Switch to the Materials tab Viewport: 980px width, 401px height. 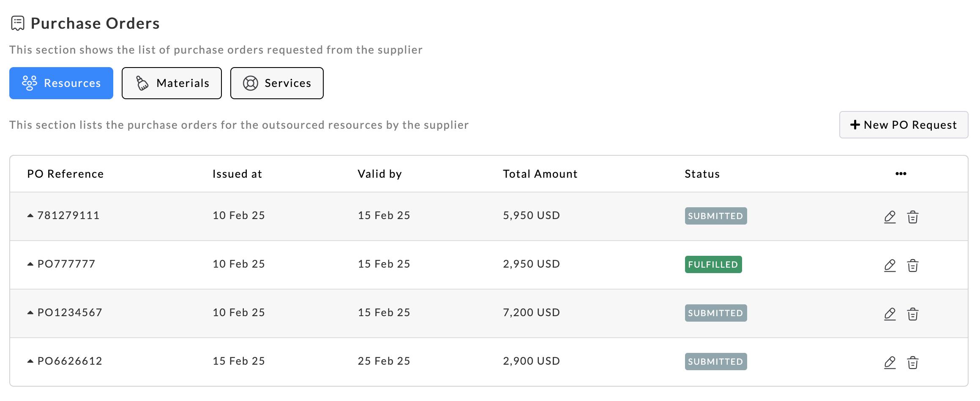tap(172, 83)
